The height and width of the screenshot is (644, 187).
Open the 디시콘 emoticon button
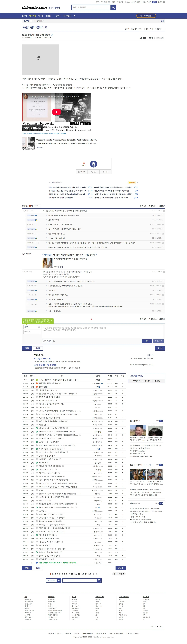pos(47,341)
